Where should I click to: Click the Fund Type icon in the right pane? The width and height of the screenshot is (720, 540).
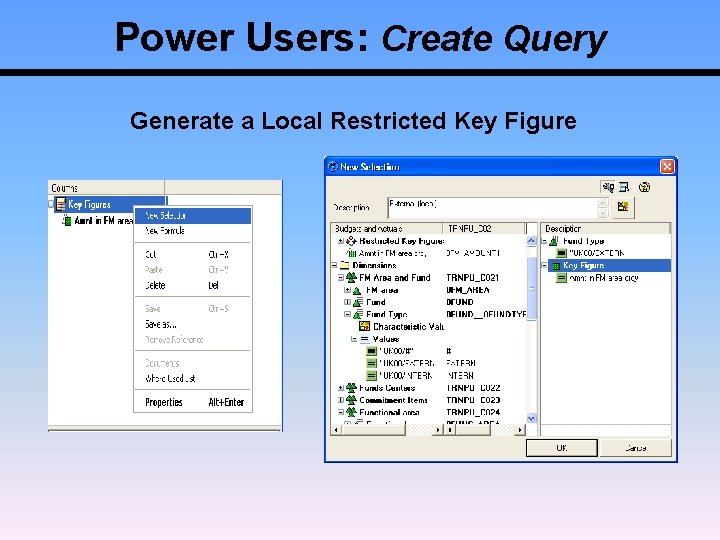point(554,241)
